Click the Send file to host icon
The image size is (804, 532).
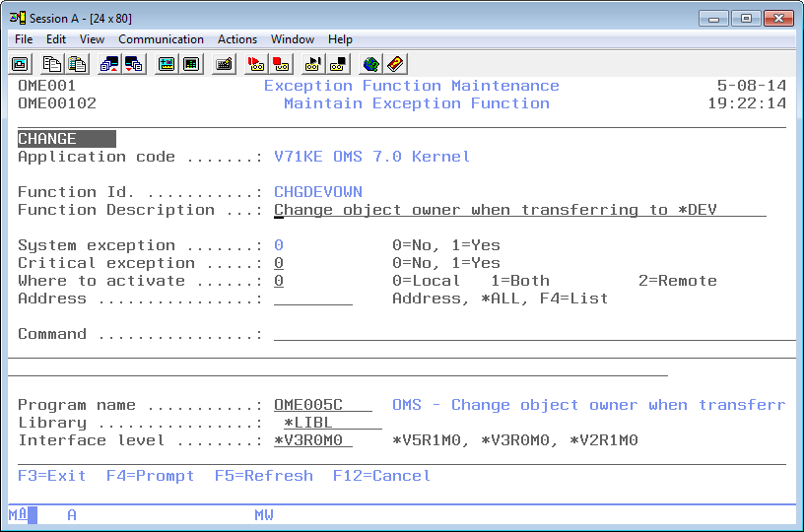pos(109,64)
